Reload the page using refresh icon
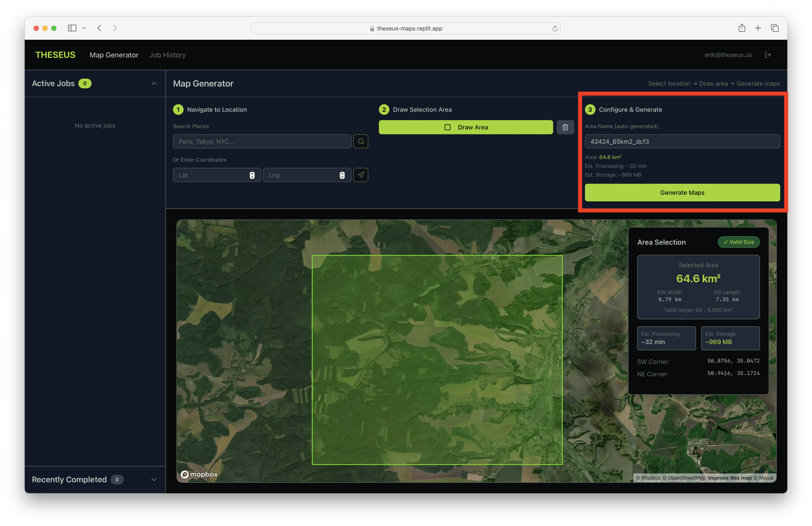The image size is (812, 526). coord(555,28)
